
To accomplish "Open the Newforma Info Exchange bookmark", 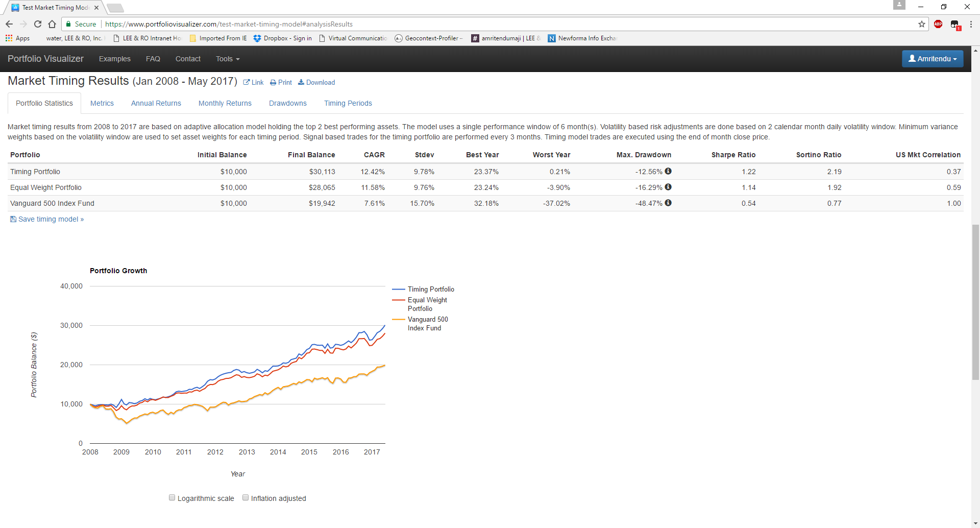I will pyautogui.click(x=582, y=38).
